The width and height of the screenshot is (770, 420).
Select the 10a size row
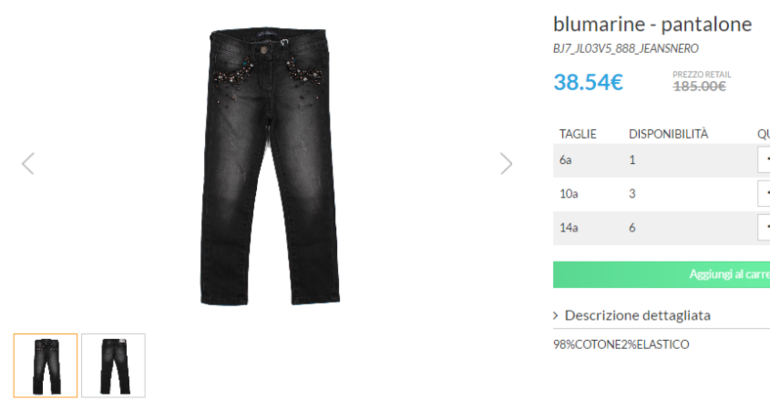click(x=661, y=194)
